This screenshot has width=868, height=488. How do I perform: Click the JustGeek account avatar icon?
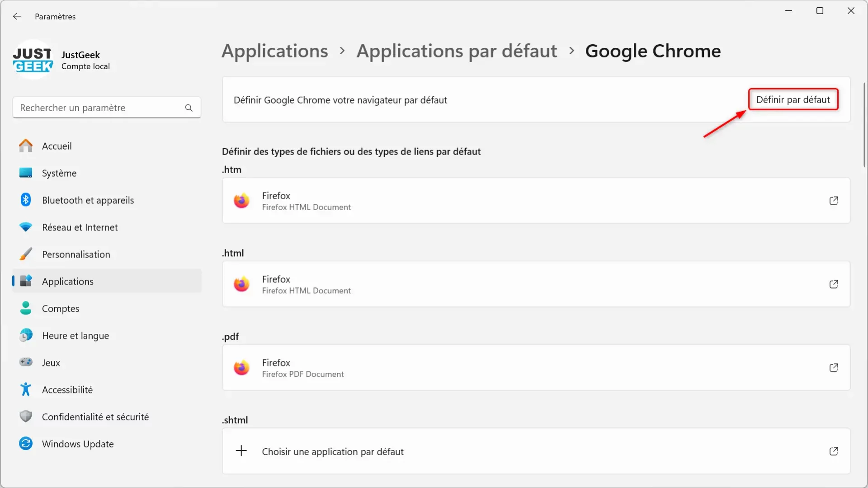click(32, 60)
